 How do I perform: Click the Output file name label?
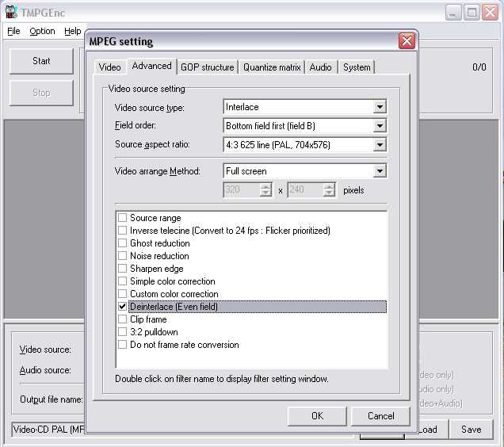[52, 399]
